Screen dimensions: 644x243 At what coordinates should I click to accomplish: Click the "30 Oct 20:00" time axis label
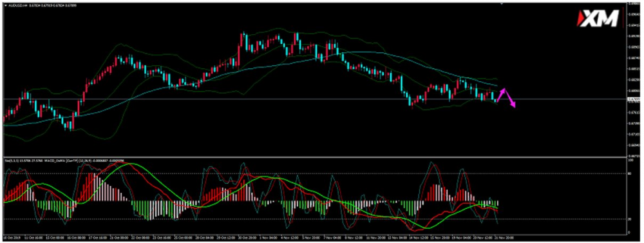247,237
